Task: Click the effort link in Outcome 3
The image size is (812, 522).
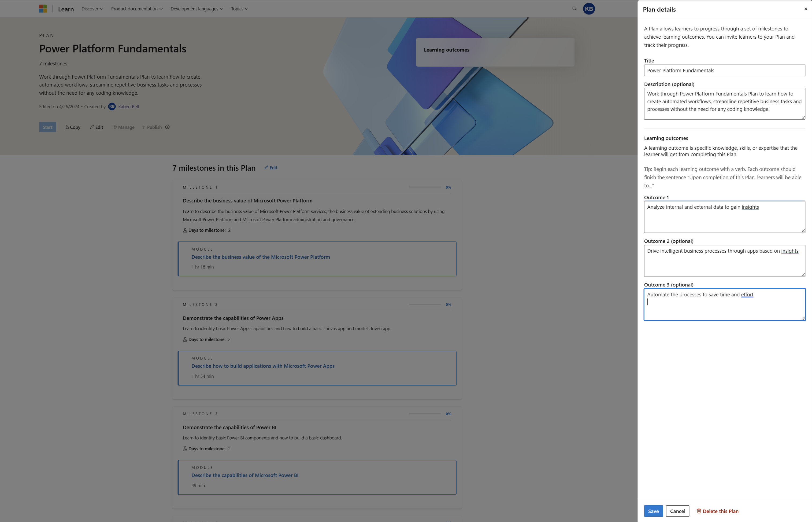Action: [747, 295]
